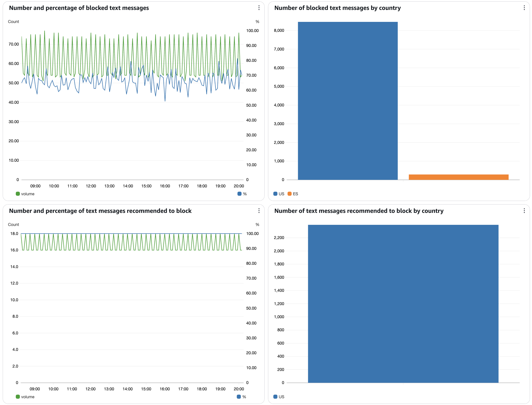
Task: Select the recommended to block chart title
Action: click(100, 211)
